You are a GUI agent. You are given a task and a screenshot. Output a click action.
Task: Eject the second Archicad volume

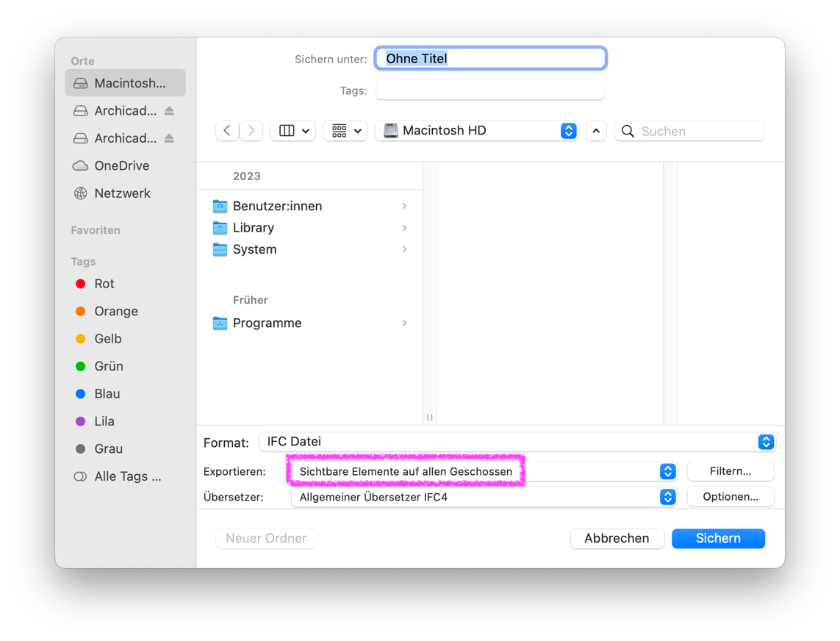pyautogui.click(x=169, y=138)
